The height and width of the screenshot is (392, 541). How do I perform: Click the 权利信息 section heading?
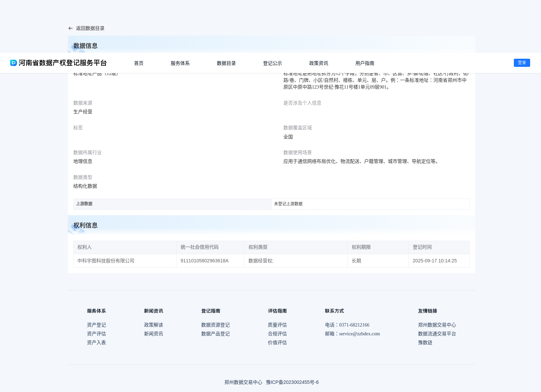tap(86, 225)
